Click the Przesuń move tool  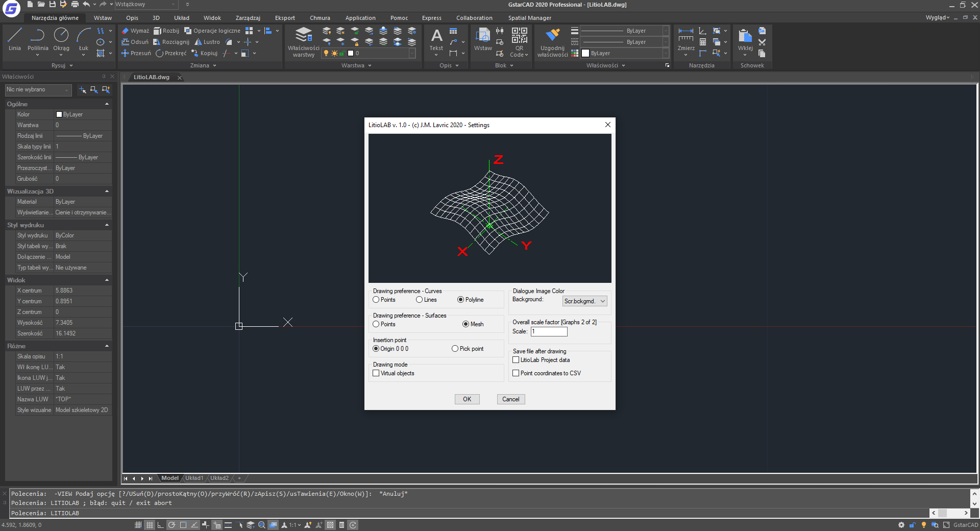click(136, 53)
